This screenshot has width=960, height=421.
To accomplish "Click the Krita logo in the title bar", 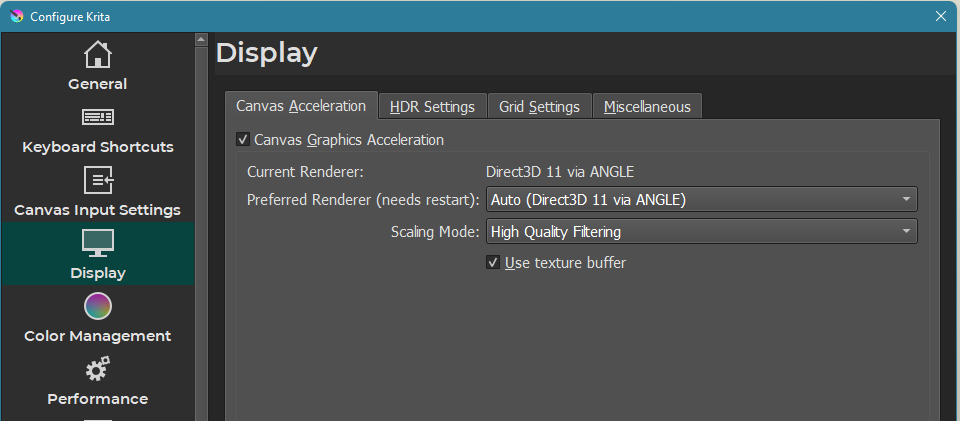I will pos(15,15).
